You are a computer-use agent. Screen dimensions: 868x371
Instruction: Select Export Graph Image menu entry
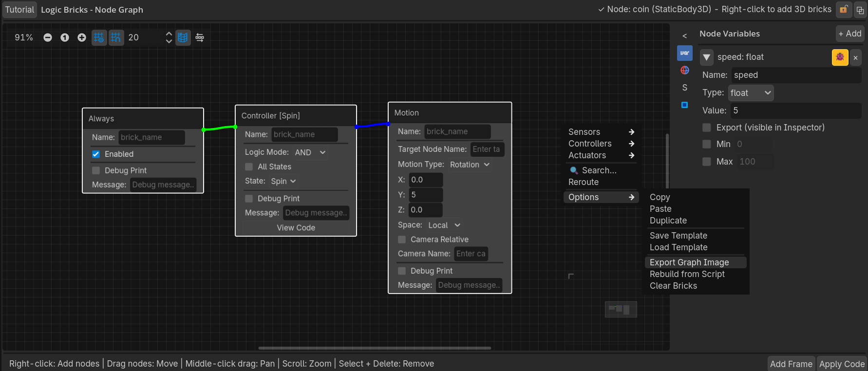point(696,262)
